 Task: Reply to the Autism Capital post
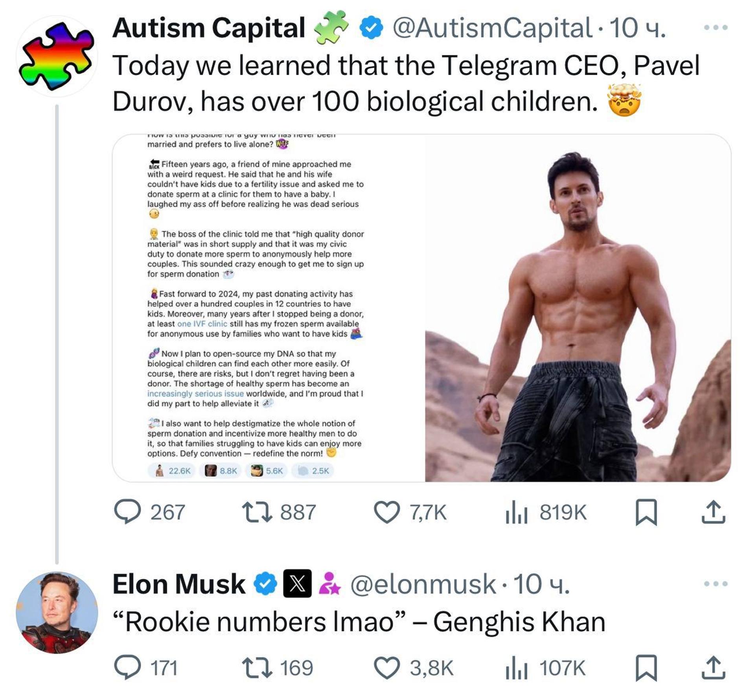[x=127, y=512]
